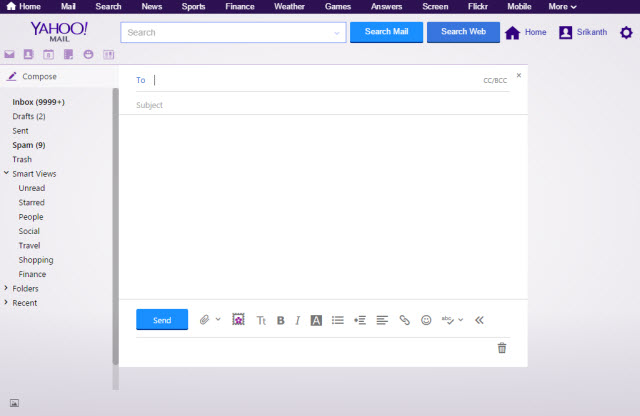
Task: Select the Travel smart view
Action: 29,245
